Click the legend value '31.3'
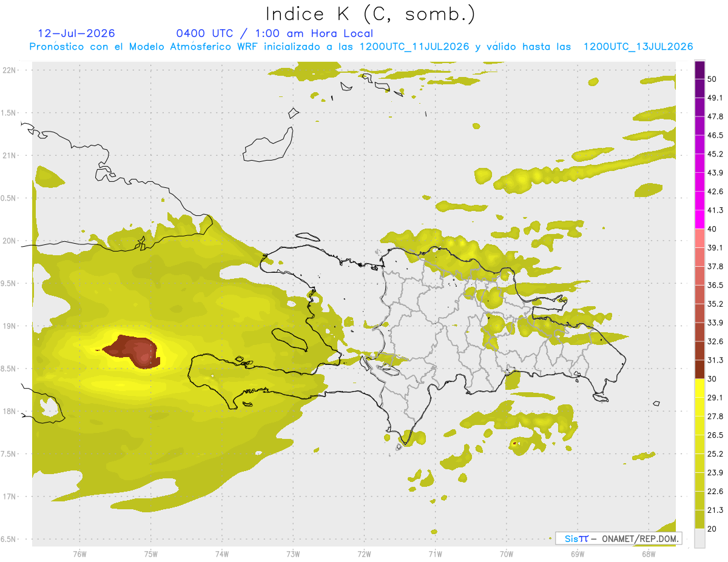Screen dimensions: 728x562 715,360
